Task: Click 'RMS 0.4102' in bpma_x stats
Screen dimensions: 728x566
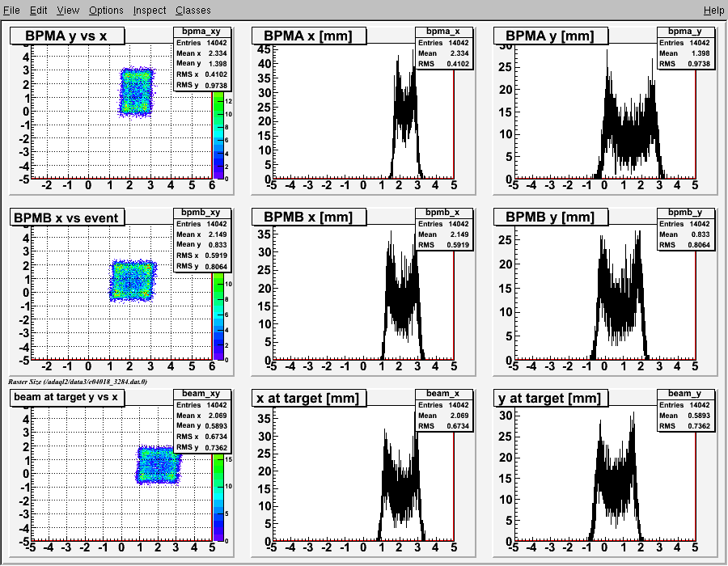Action: tap(443, 64)
